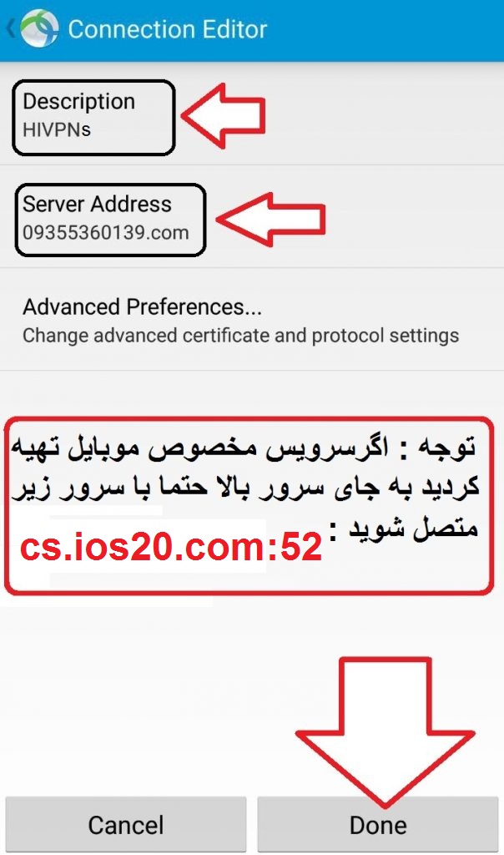
Task: Select certificate and protocol settings subtitle
Action: coord(241,336)
